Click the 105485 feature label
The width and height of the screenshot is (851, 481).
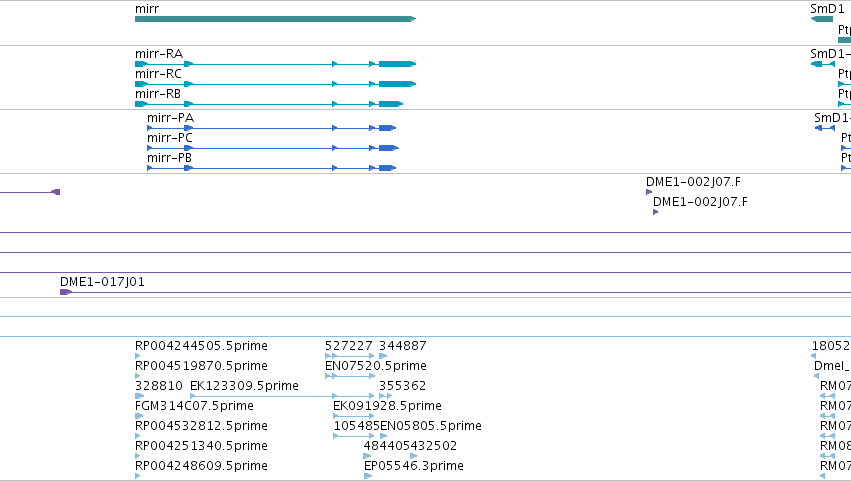click(357, 426)
